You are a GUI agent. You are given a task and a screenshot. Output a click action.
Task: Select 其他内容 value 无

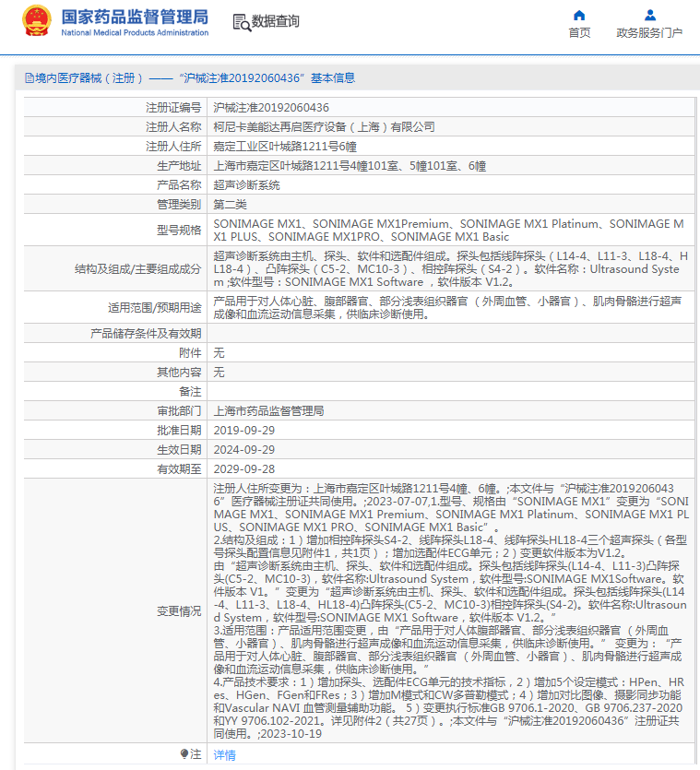[219, 373]
